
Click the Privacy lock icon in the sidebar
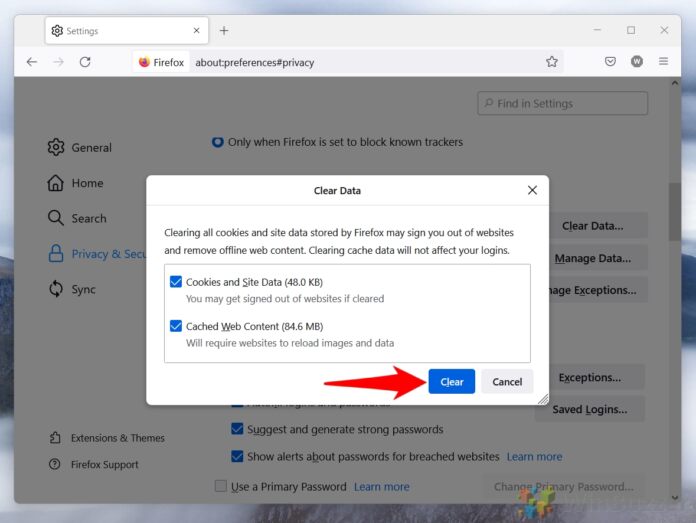pyautogui.click(x=55, y=254)
